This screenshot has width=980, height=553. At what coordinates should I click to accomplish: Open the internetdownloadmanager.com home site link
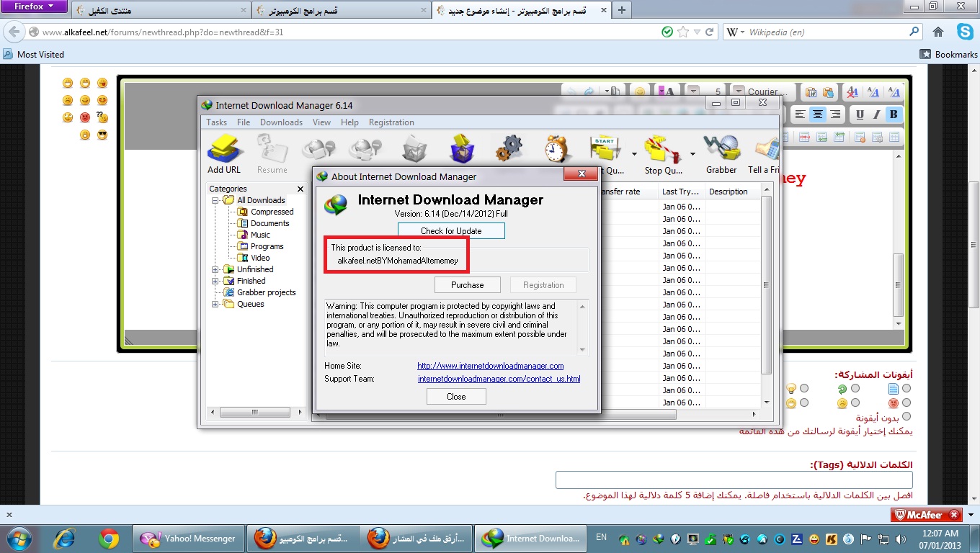click(x=490, y=366)
